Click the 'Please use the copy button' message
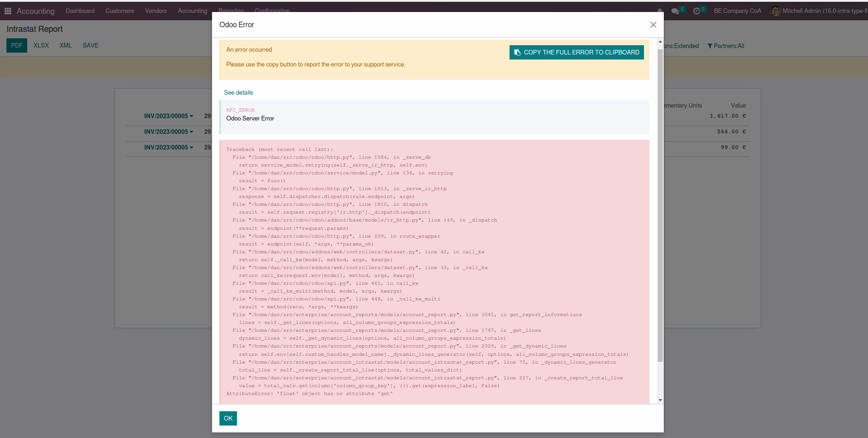Viewport: 868px width, 438px height. pos(316,65)
